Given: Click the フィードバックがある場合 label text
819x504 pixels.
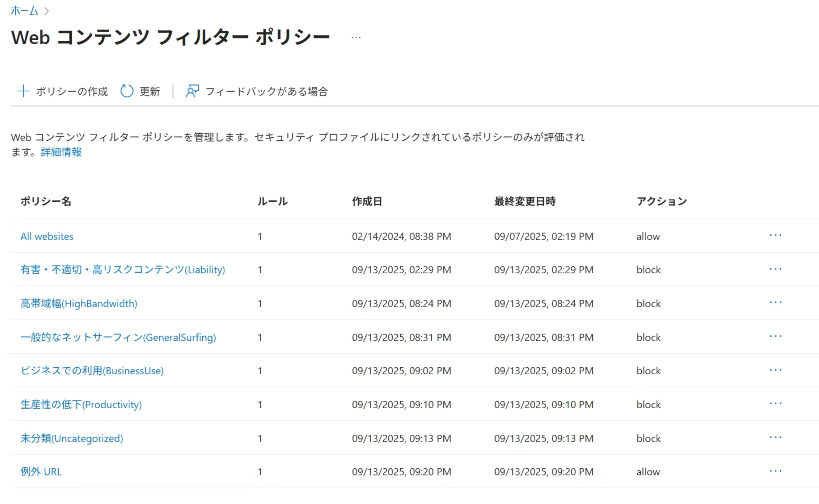Looking at the screenshot, I should (266, 91).
